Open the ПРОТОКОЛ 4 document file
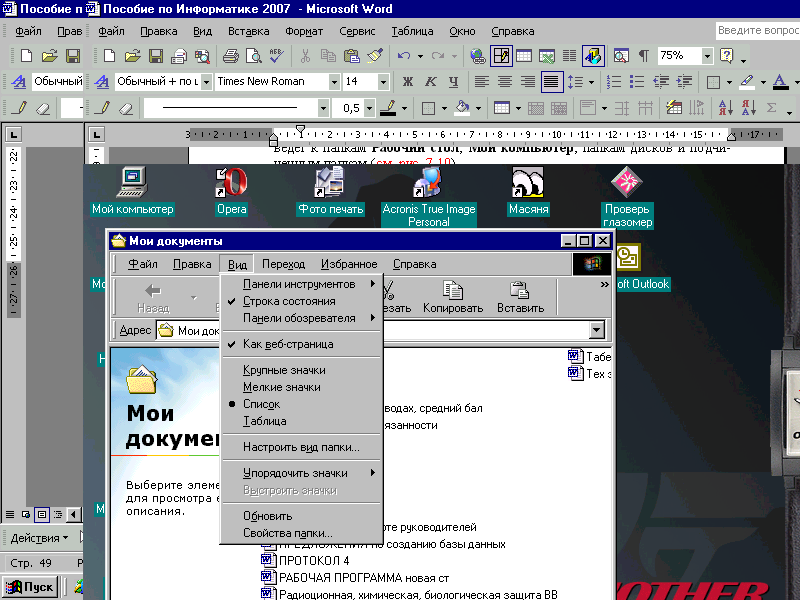The image size is (800, 600). tap(306, 560)
